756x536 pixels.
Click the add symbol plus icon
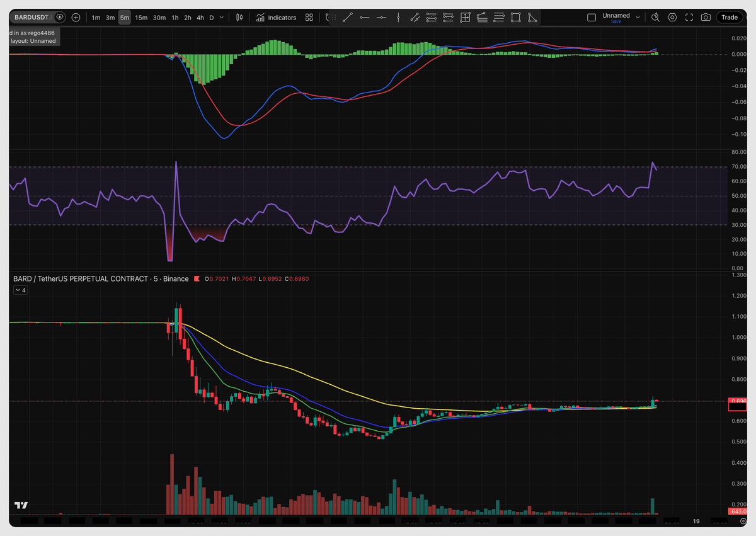(76, 18)
